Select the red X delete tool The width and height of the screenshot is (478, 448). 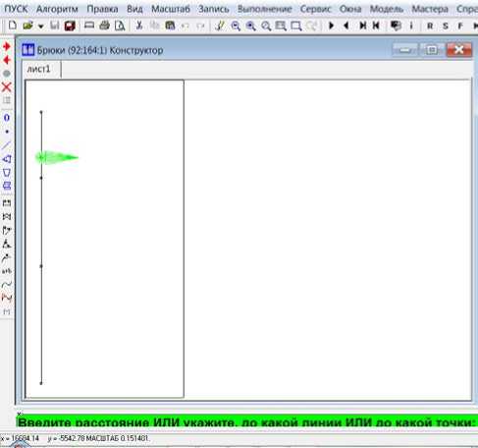point(7,86)
